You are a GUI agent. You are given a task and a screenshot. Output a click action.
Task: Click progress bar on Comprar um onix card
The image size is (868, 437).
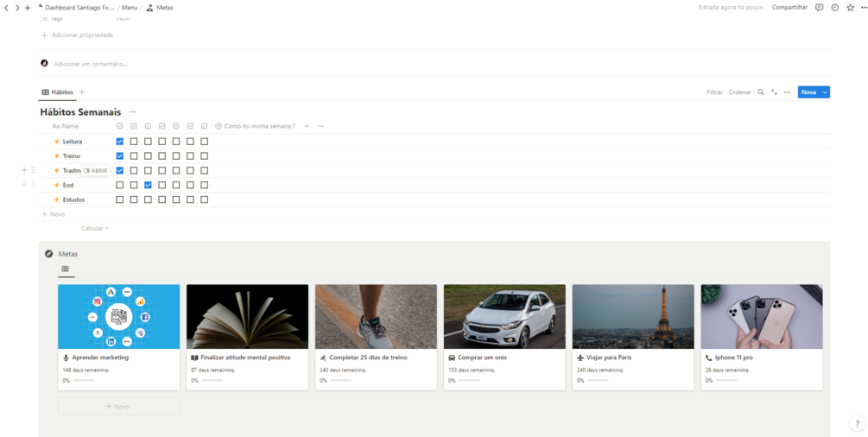pyautogui.click(x=470, y=381)
